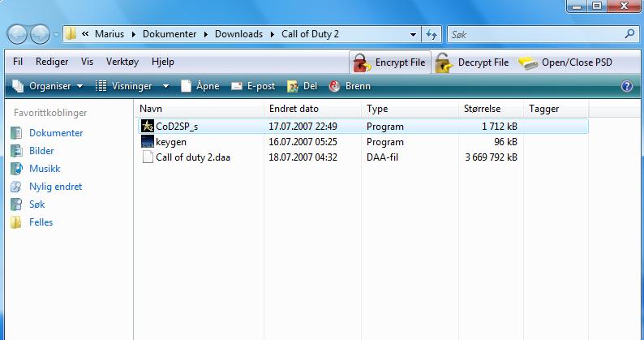Screen dimensions: 644x340
Task: Click the Back navigation arrow button
Action: [x=17, y=35]
